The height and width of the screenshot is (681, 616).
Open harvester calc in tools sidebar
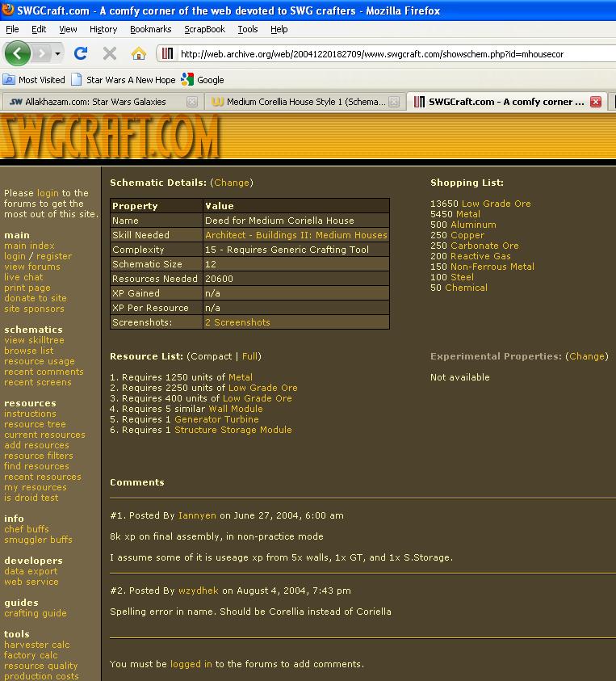pyautogui.click(x=36, y=645)
